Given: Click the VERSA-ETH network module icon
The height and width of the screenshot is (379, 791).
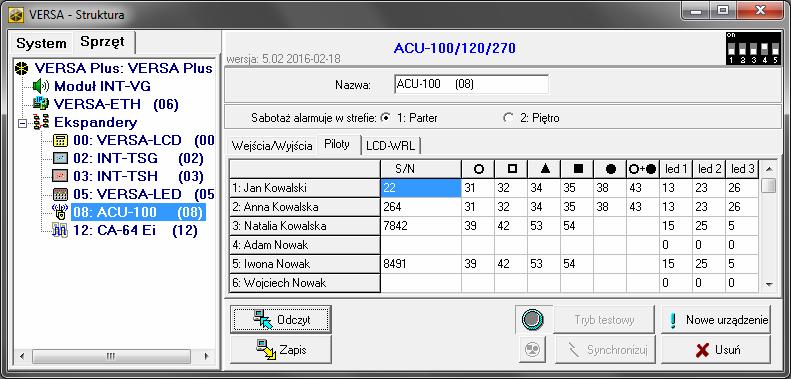Looking at the screenshot, I should point(41,104).
